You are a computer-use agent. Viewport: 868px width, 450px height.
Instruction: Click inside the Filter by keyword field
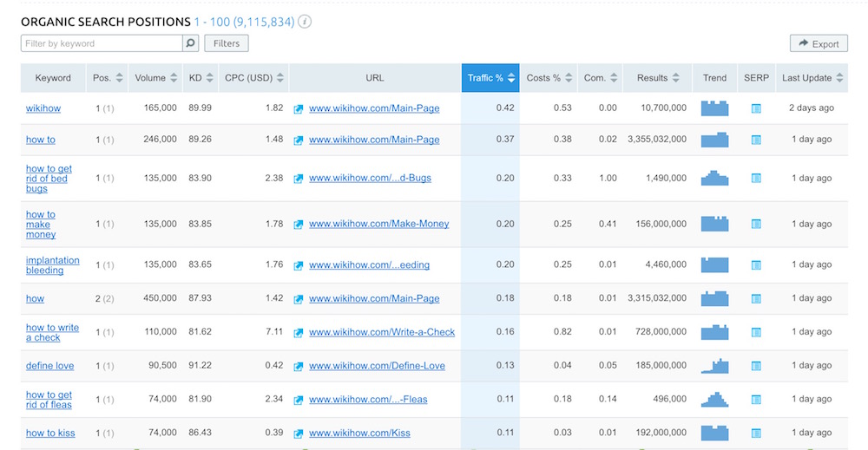coord(101,43)
